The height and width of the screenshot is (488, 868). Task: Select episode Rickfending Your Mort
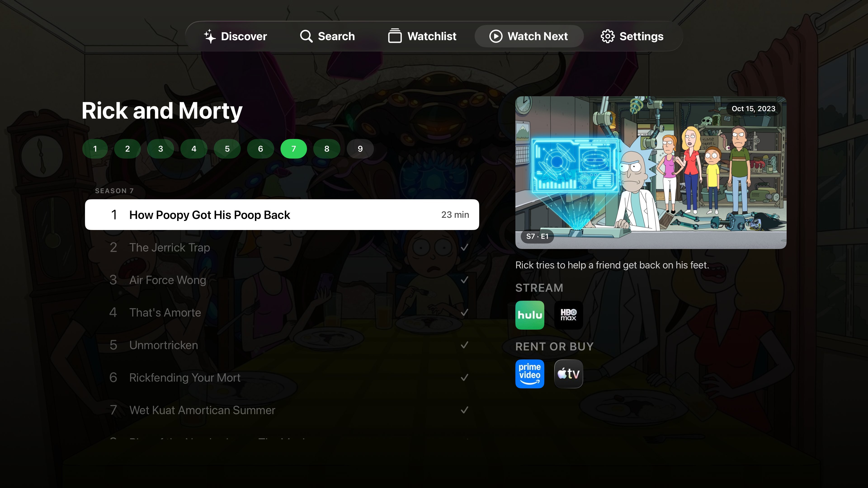tap(282, 378)
